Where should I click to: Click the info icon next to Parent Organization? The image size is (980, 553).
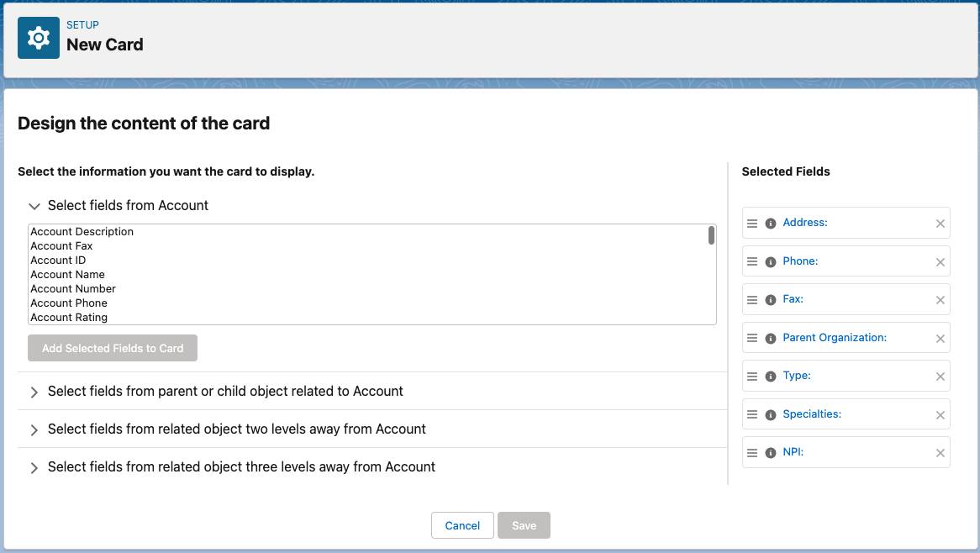click(771, 338)
